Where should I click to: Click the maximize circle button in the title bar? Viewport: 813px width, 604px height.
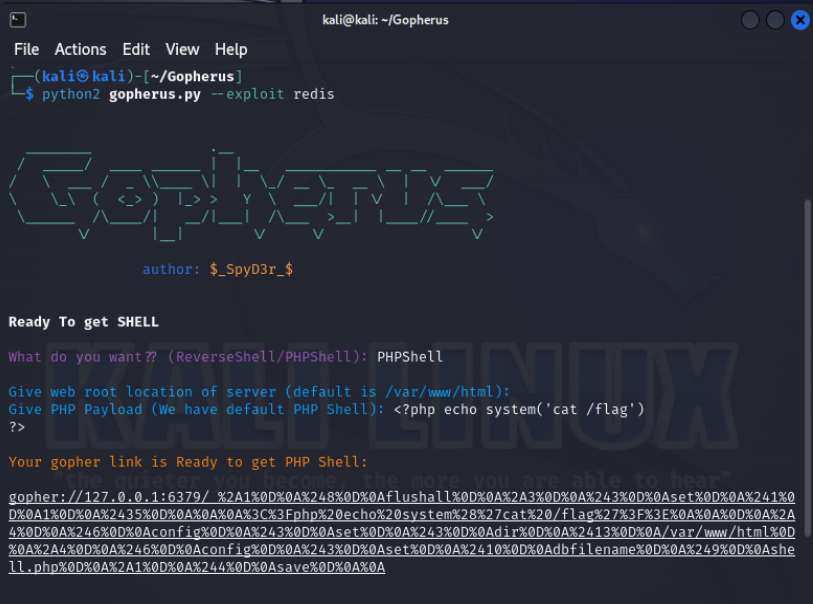coord(775,20)
